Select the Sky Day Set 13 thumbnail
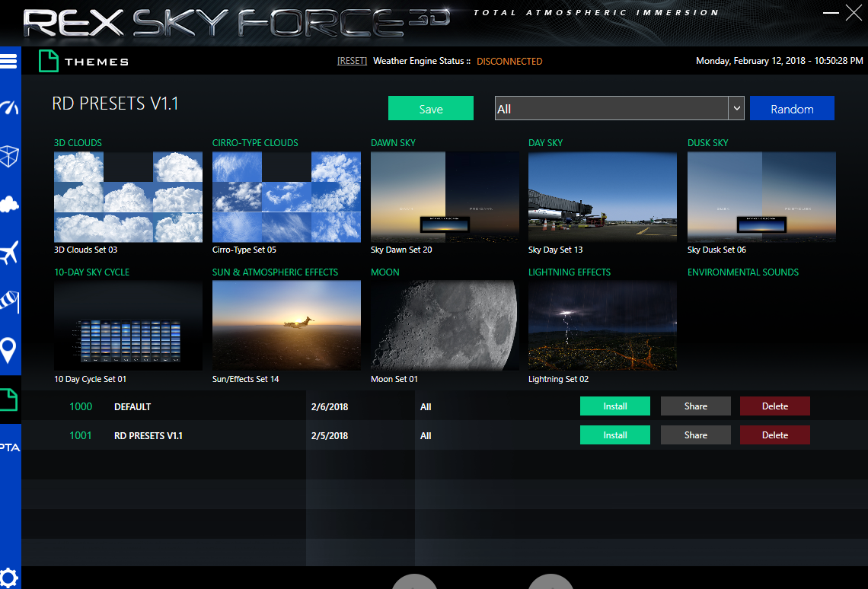 pyautogui.click(x=602, y=197)
